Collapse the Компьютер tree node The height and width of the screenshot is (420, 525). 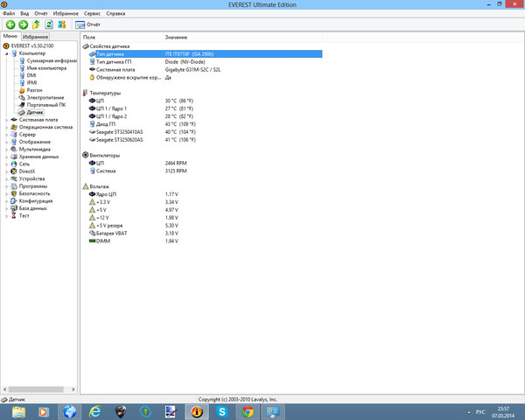click(x=6, y=53)
